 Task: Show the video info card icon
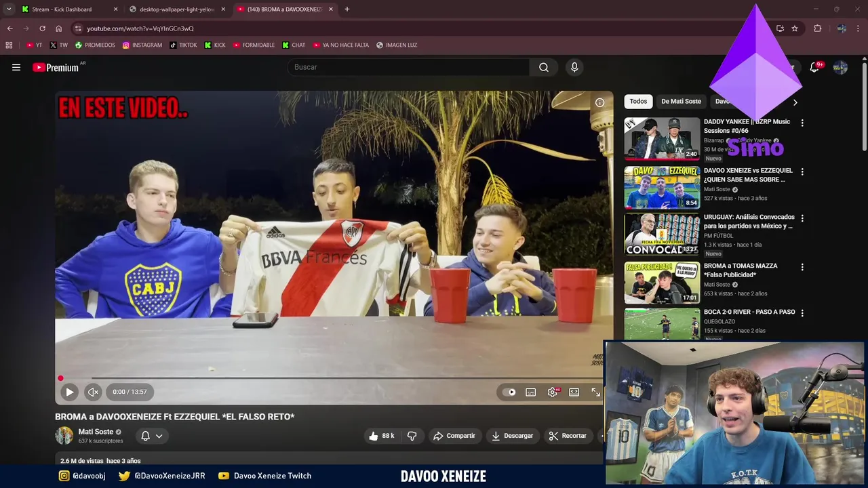599,102
